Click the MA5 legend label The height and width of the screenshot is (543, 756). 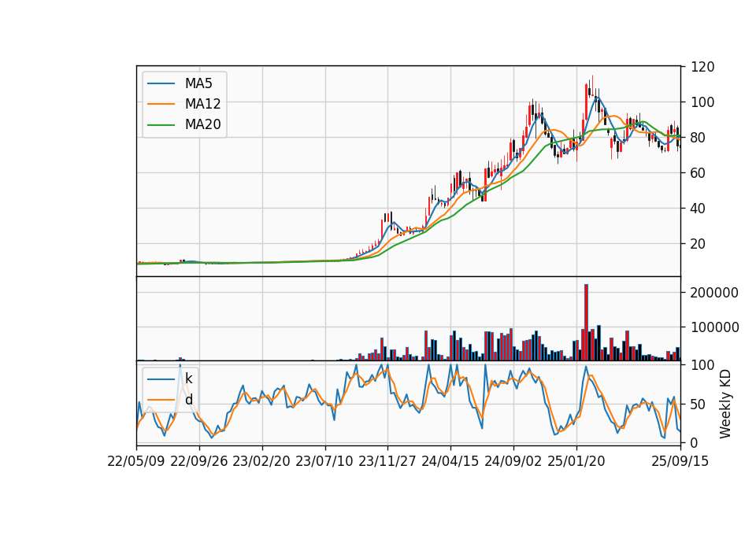click(x=198, y=83)
